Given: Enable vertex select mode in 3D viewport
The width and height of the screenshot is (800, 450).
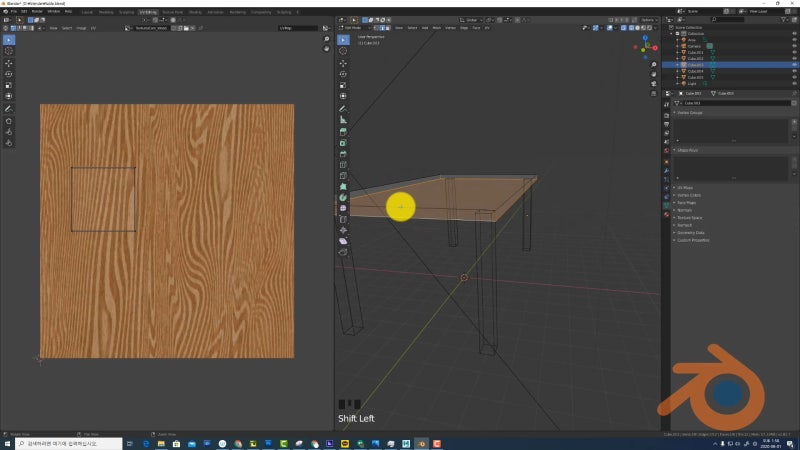Looking at the screenshot, I should tap(376, 28).
